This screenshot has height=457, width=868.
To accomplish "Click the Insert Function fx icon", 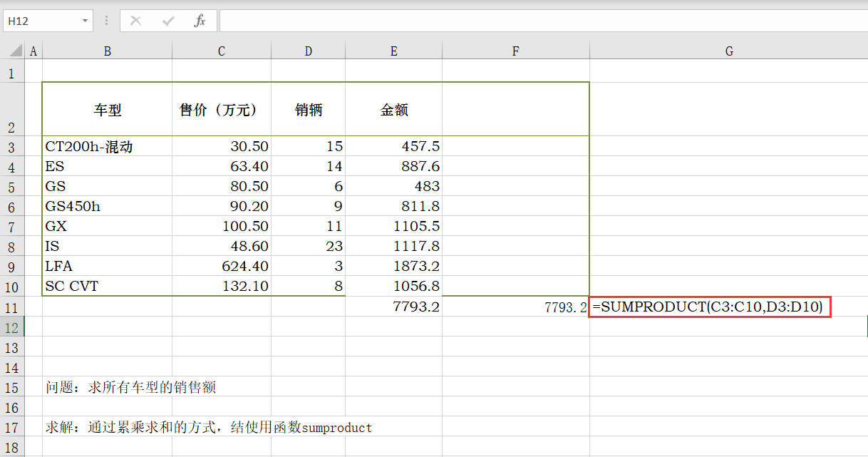I will click(200, 21).
